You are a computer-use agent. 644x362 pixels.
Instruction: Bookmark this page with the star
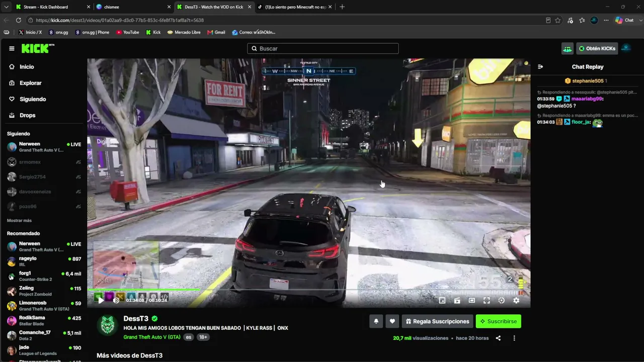558,20
